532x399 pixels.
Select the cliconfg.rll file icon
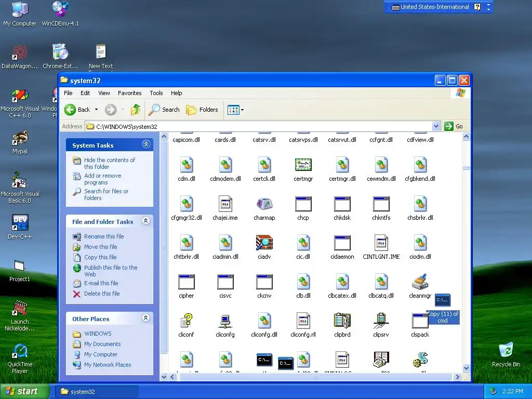(303, 321)
